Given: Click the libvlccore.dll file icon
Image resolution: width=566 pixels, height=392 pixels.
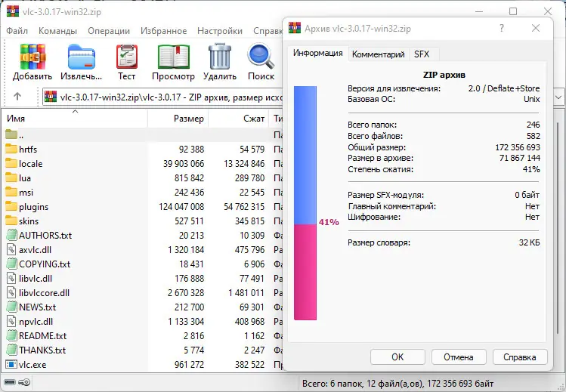Looking at the screenshot, I should (11, 292).
